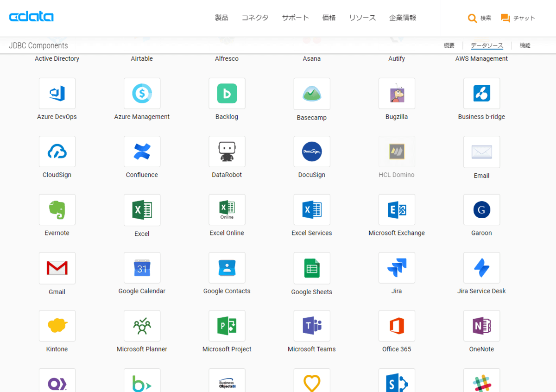Open the Excel Services icon

pyautogui.click(x=312, y=210)
